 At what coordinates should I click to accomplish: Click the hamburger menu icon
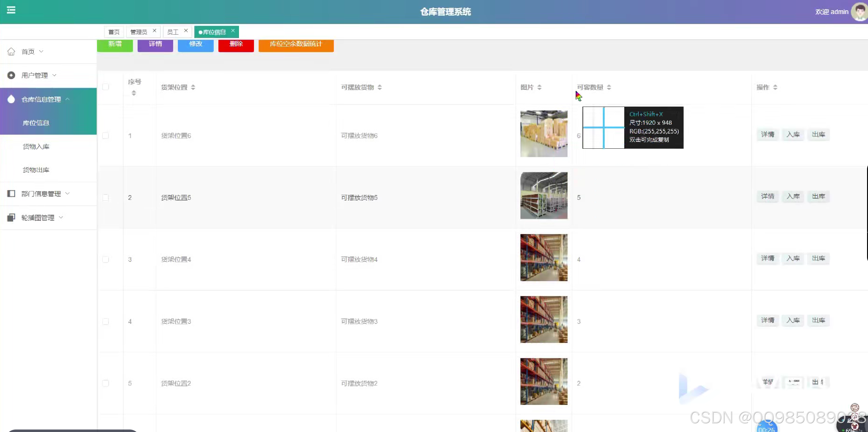(x=11, y=10)
